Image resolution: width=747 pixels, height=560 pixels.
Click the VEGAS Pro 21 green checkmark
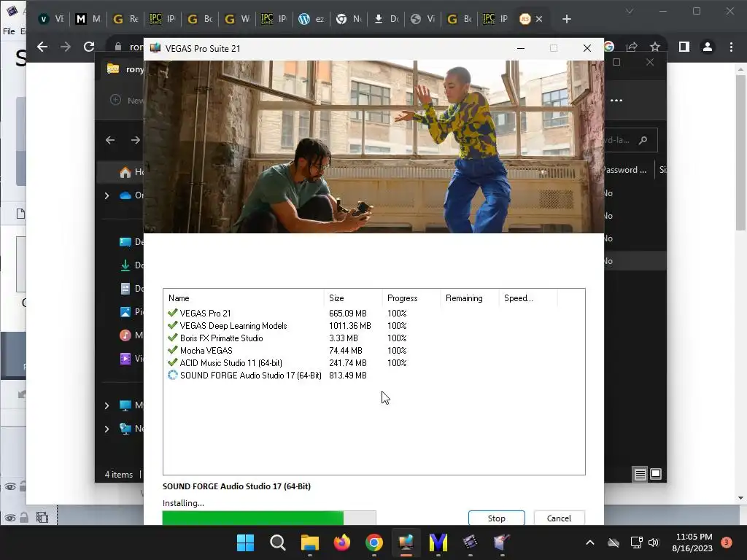(172, 313)
